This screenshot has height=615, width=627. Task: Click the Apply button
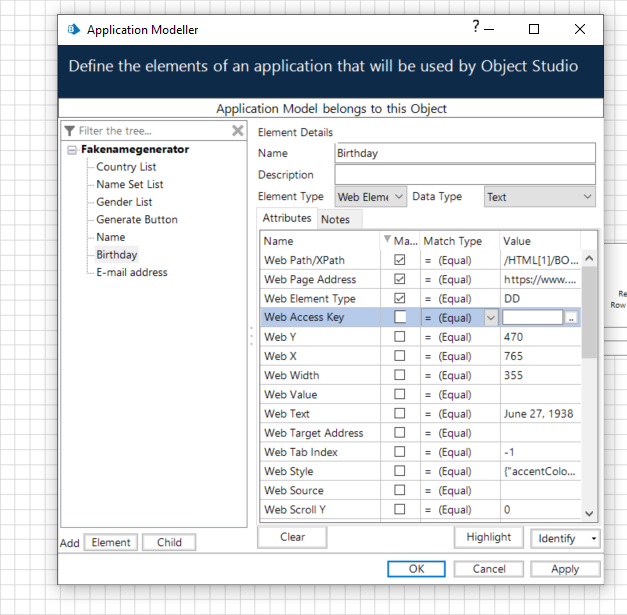pos(564,569)
